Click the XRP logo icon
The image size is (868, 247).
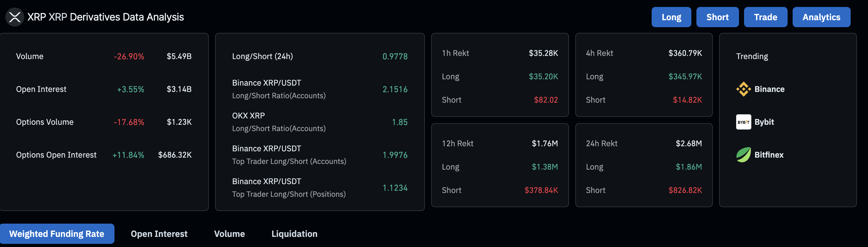pyautogui.click(x=15, y=17)
